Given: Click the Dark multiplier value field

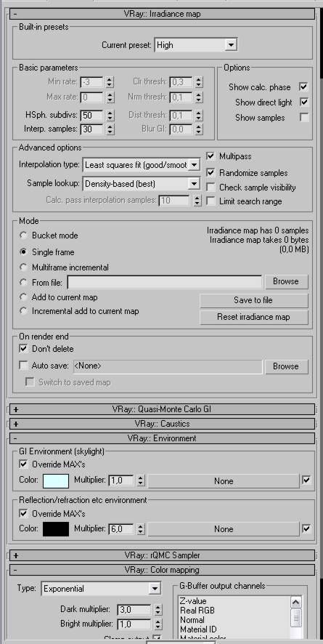Looking at the screenshot, I should [134, 610].
